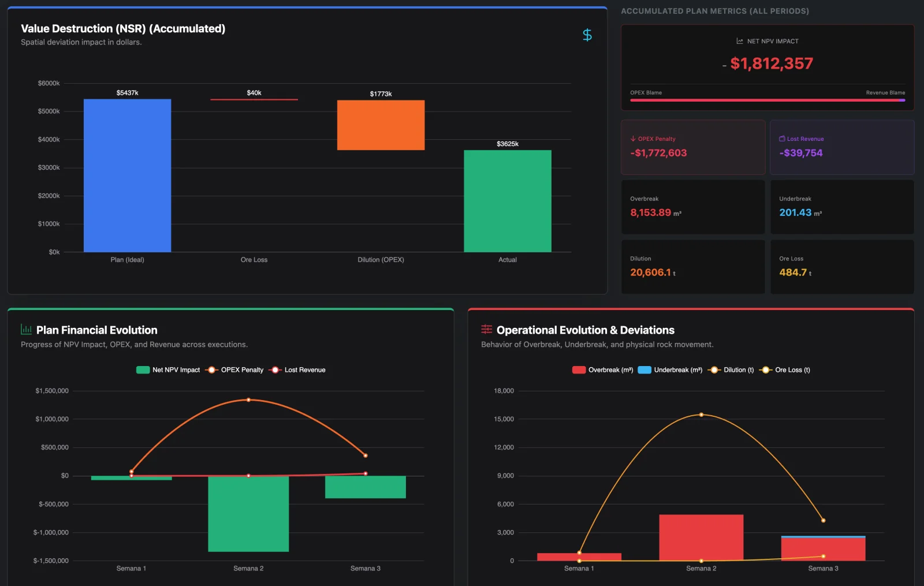Click Lost Revenue value -$39,754
Viewport: 924px width, 586px height.
801,153
